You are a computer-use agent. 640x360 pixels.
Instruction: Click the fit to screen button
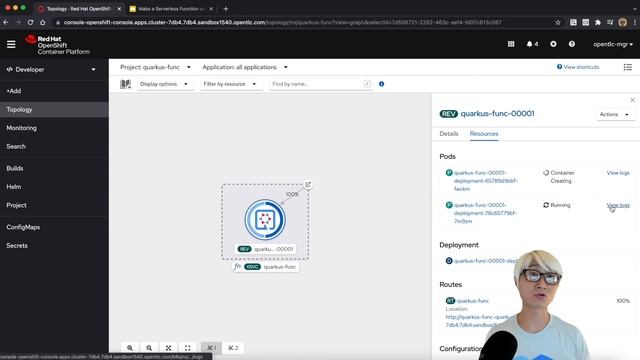click(168, 348)
